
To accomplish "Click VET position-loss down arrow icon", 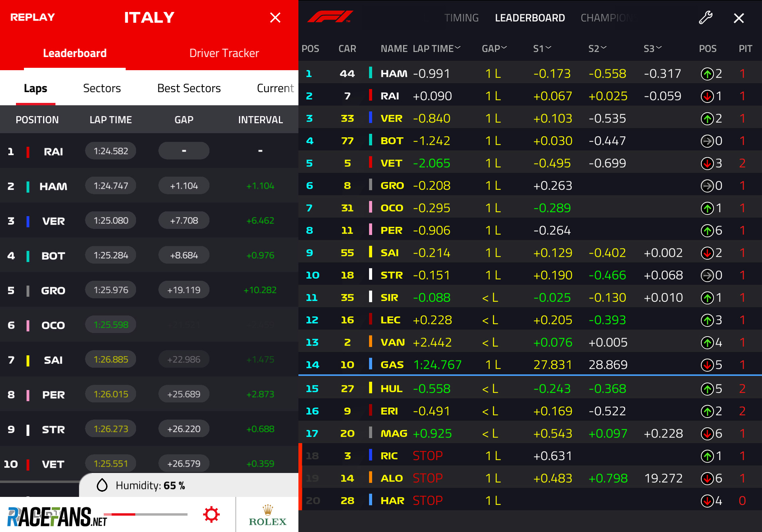I will point(707,163).
